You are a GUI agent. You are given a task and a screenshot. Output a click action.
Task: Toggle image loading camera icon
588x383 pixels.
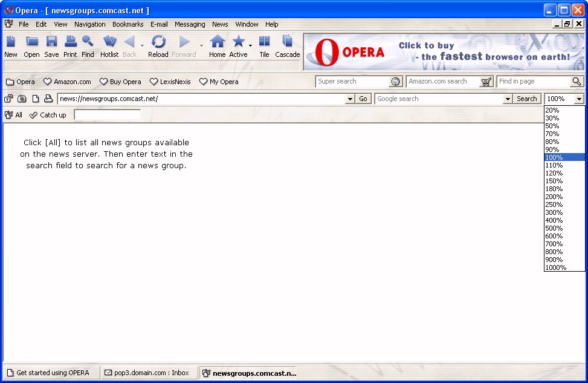click(x=22, y=99)
